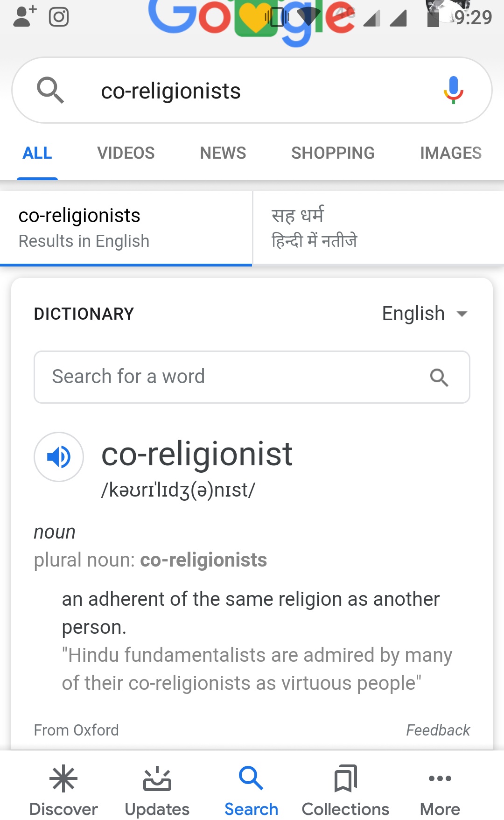Click the Feedback link
Image resolution: width=504 pixels, height=820 pixels.
438,730
